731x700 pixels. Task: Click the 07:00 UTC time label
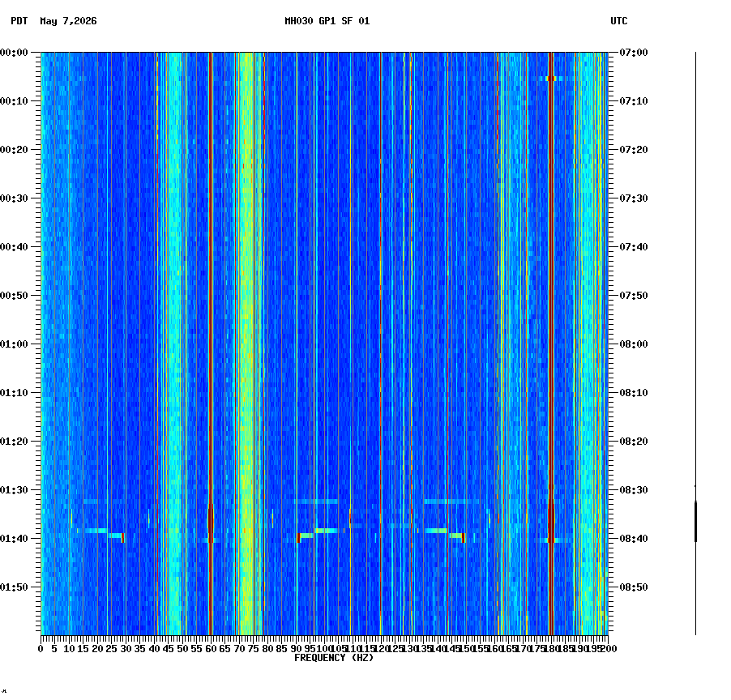pyautogui.click(x=634, y=53)
